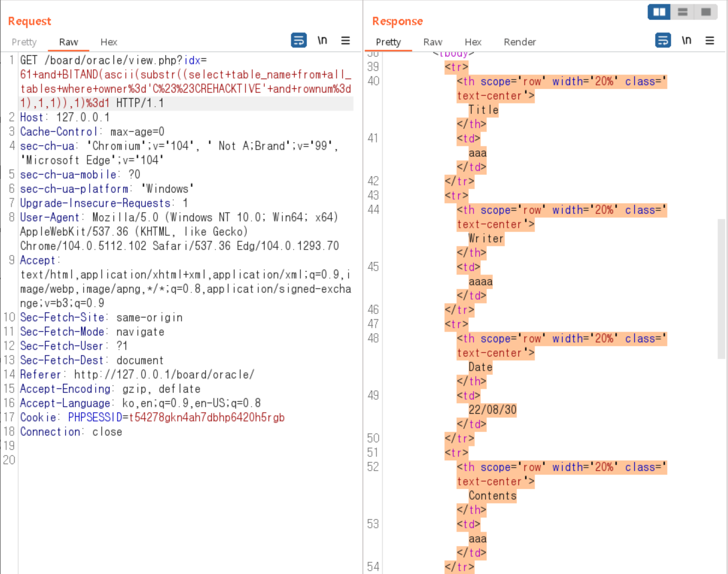Click the PHPSESSID cookie value
The height and width of the screenshot is (574, 728).
pyautogui.click(x=207, y=418)
